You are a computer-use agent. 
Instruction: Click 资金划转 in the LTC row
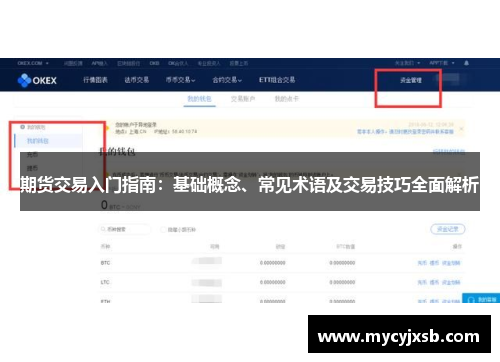coord(451,282)
